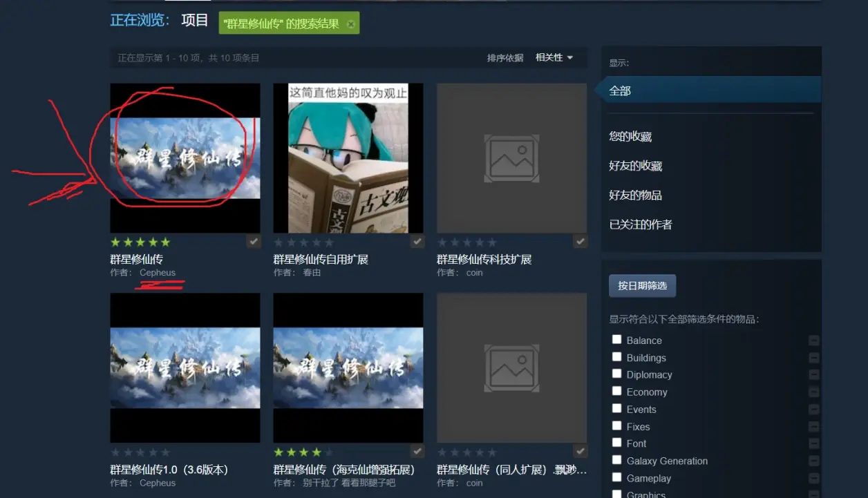The width and height of the screenshot is (868, 498).
Task: Open the 群星修仙传 title link
Action: [x=137, y=260]
